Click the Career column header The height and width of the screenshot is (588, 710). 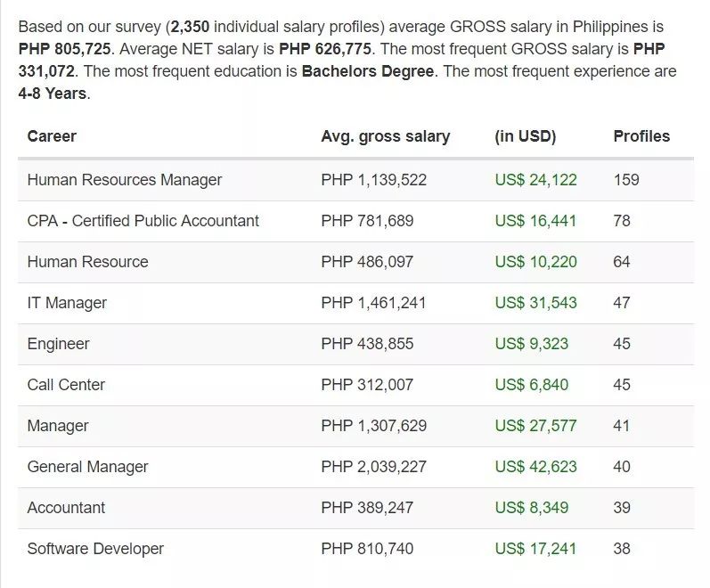click(52, 136)
